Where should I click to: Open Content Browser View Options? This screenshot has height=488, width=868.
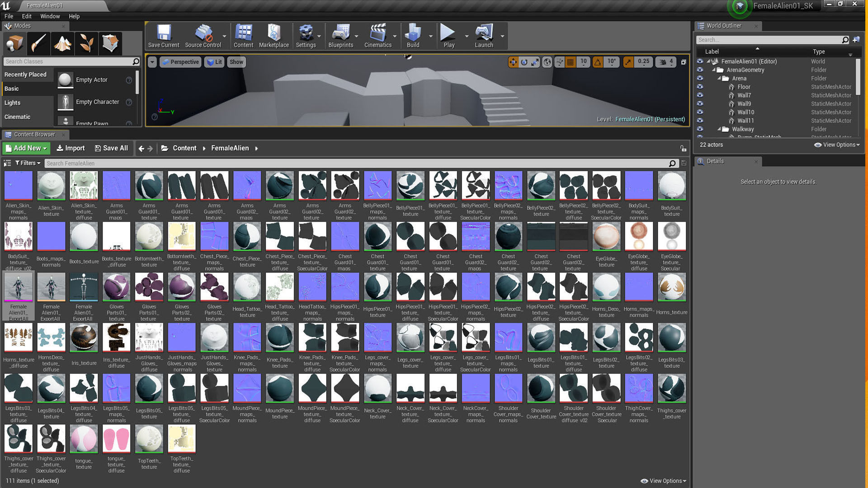point(664,481)
